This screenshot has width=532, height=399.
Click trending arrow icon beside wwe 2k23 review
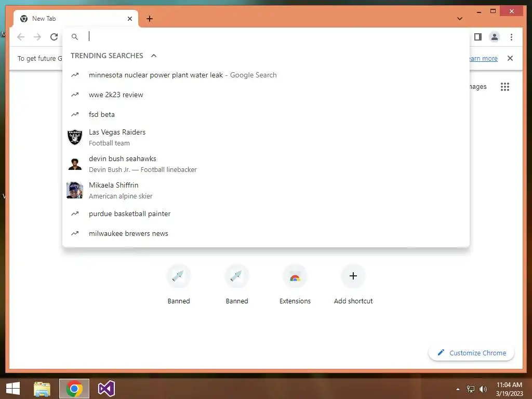click(x=75, y=95)
